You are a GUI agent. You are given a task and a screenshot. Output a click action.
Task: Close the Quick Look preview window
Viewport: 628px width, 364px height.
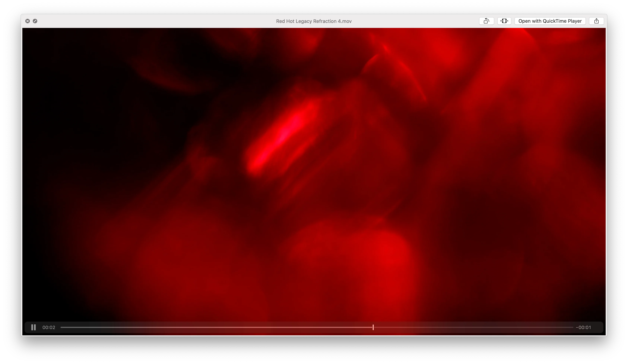[28, 21]
